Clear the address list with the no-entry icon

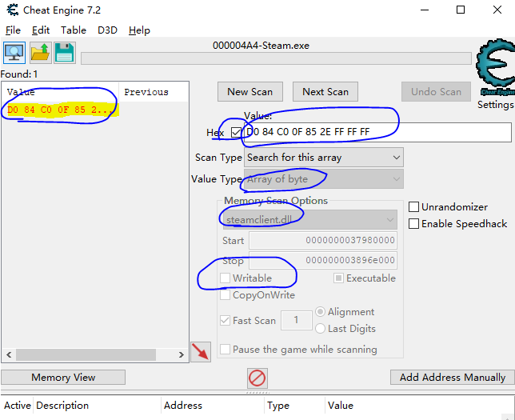click(x=257, y=378)
